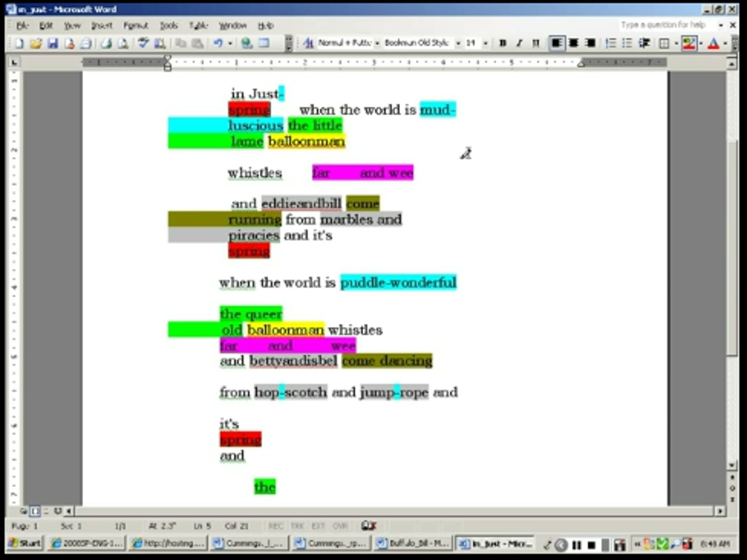Set Align Left paragraph alignment
This screenshot has width=747, height=560.
tap(557, 43)
